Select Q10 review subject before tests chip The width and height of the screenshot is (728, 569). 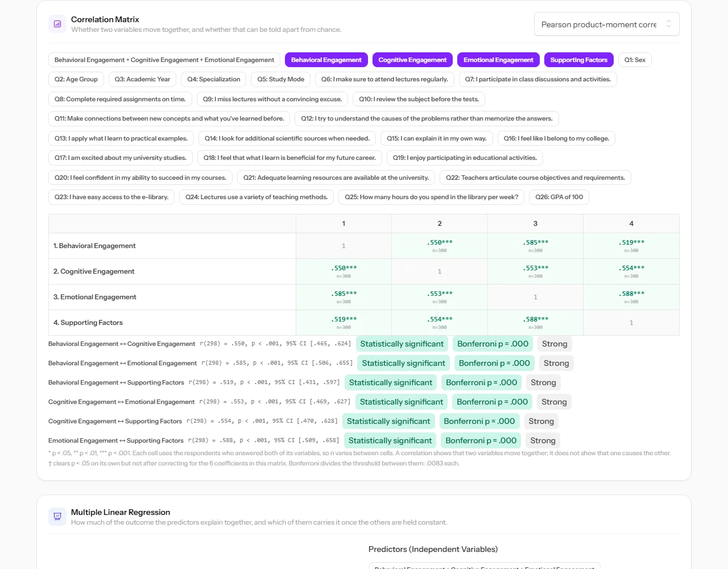point(419,99)
